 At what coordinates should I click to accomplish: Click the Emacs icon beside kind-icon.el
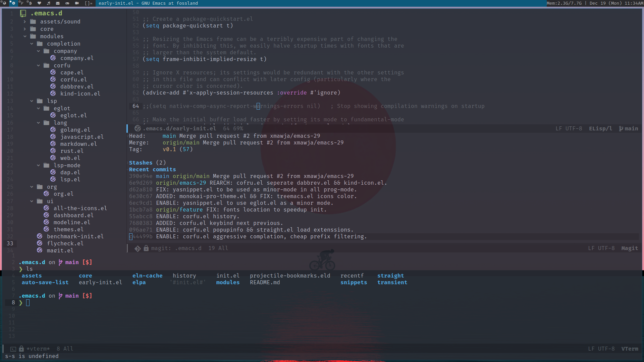tap(53, 94)
